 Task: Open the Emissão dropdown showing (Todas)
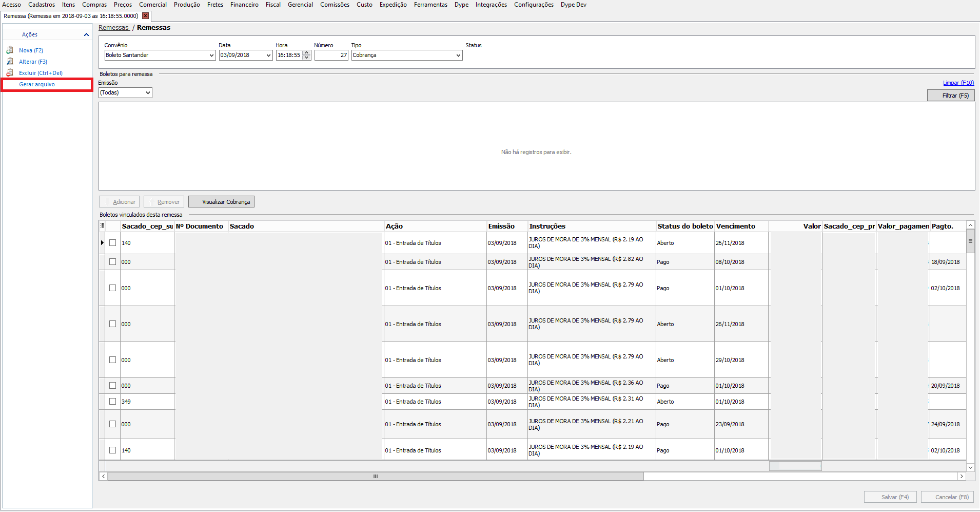point(148,93)
